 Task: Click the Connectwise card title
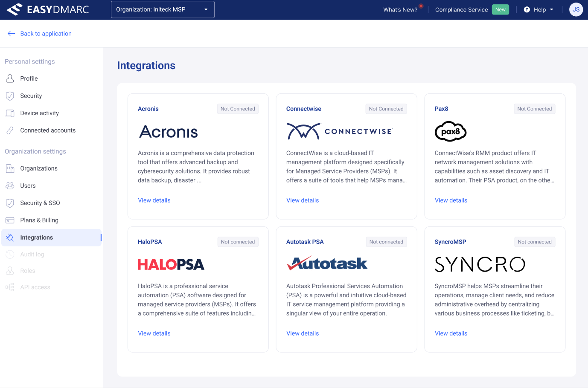[x=304, y=109]
